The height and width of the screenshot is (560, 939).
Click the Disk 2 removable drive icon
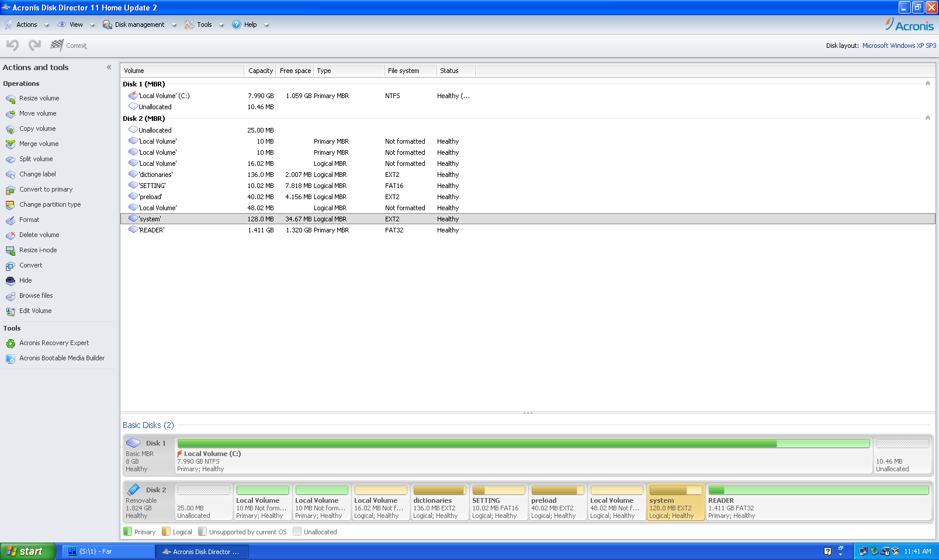[x=133, y=489]
